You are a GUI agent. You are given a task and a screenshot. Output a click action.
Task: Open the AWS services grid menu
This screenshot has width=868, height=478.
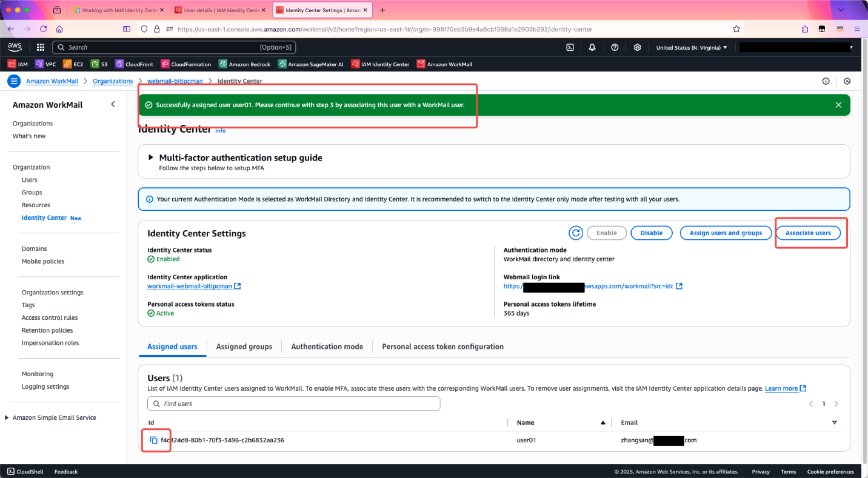[x=41, y=47]
